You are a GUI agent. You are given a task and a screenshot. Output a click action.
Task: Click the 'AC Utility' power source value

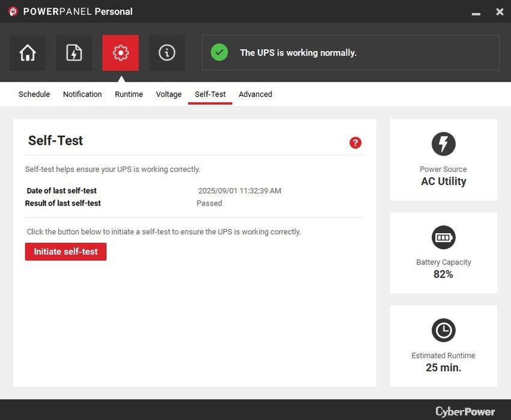point(443,181)
